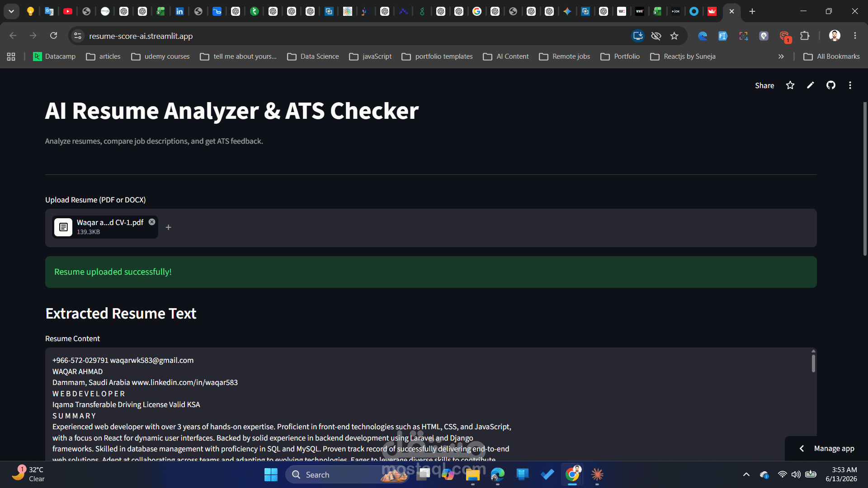Open the articles bookmark folder
Screen dimensions: 868x488
pyautogui.click(x=104, y=56)
